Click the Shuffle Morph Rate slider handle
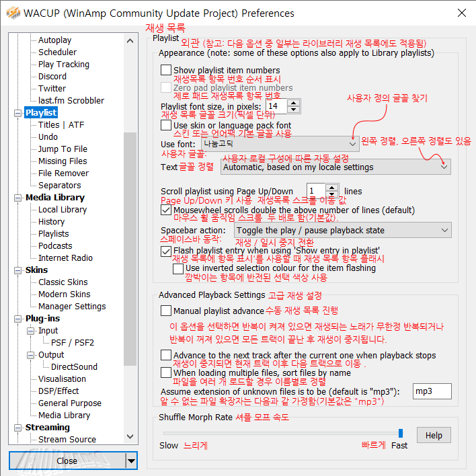 click(401, 433)
